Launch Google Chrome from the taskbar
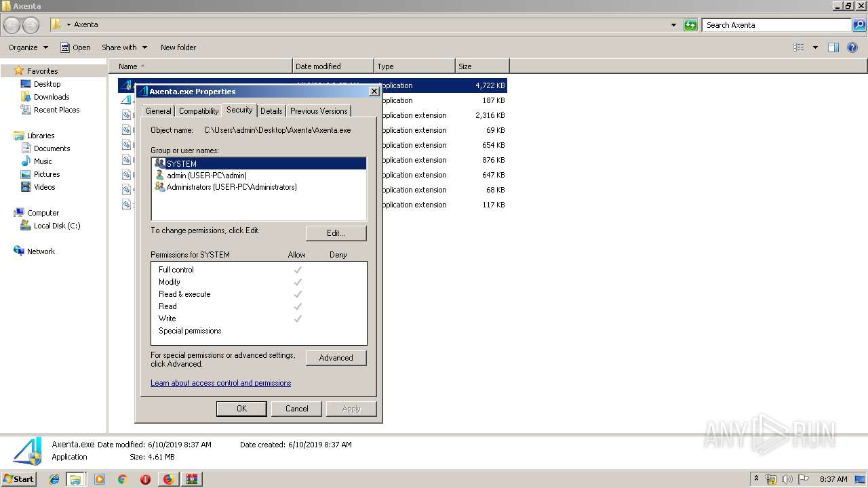This screenshot has height=488, width=868. (x=122, y=479)
